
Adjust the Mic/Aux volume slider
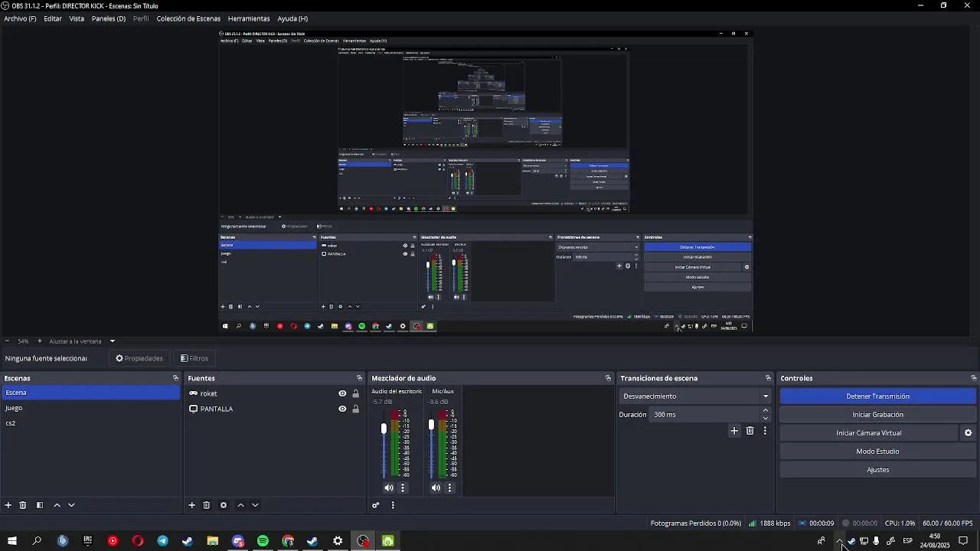[x=431, y=425]
